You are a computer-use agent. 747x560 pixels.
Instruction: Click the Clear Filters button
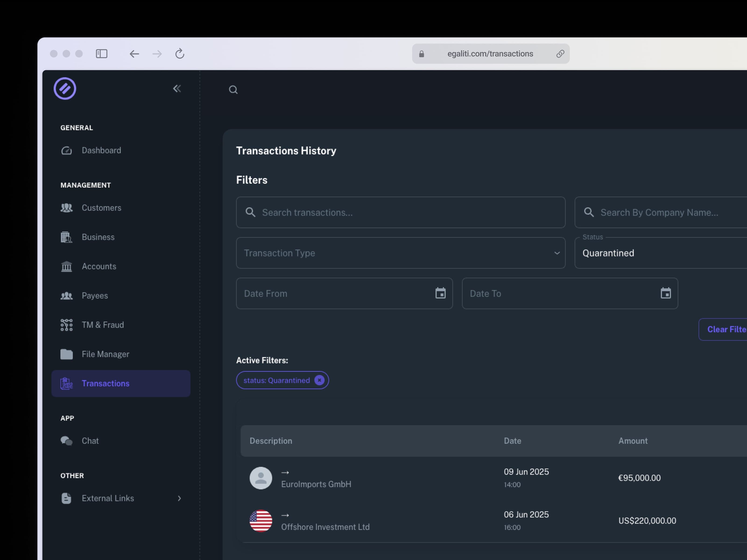723,329
